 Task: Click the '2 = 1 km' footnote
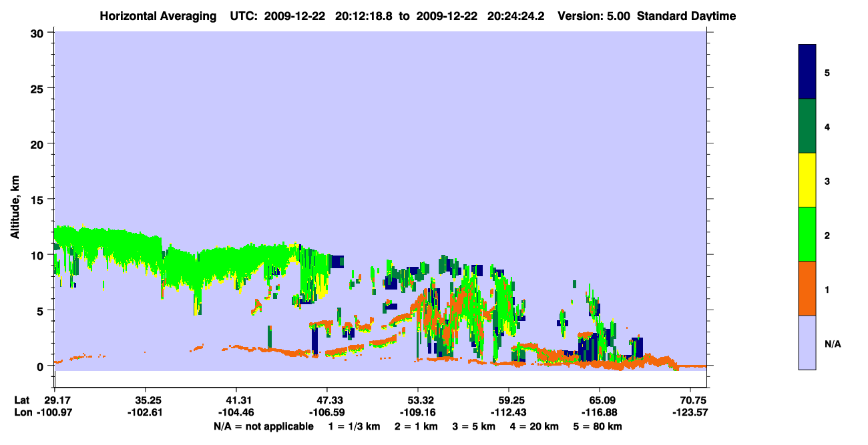[x=415, y=426]
